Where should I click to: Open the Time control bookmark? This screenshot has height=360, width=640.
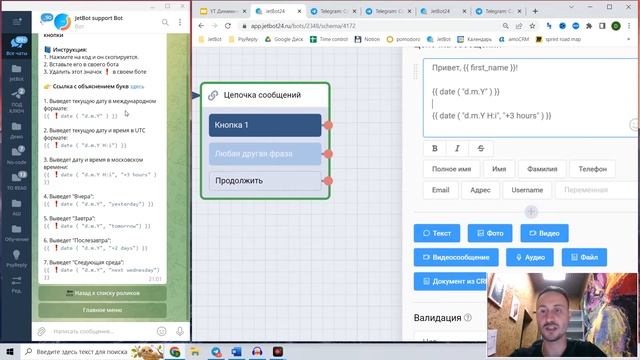click(329, 39)
